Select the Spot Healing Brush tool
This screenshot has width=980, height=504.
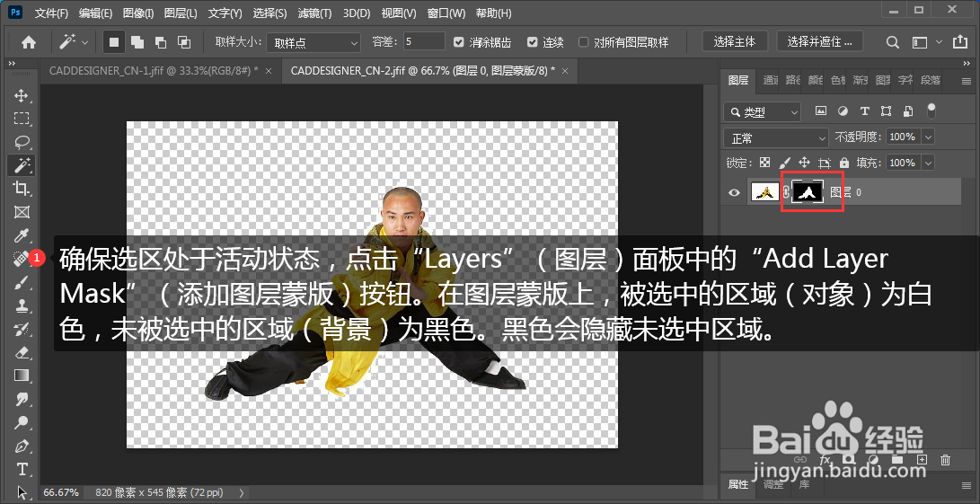click(22, 259)
